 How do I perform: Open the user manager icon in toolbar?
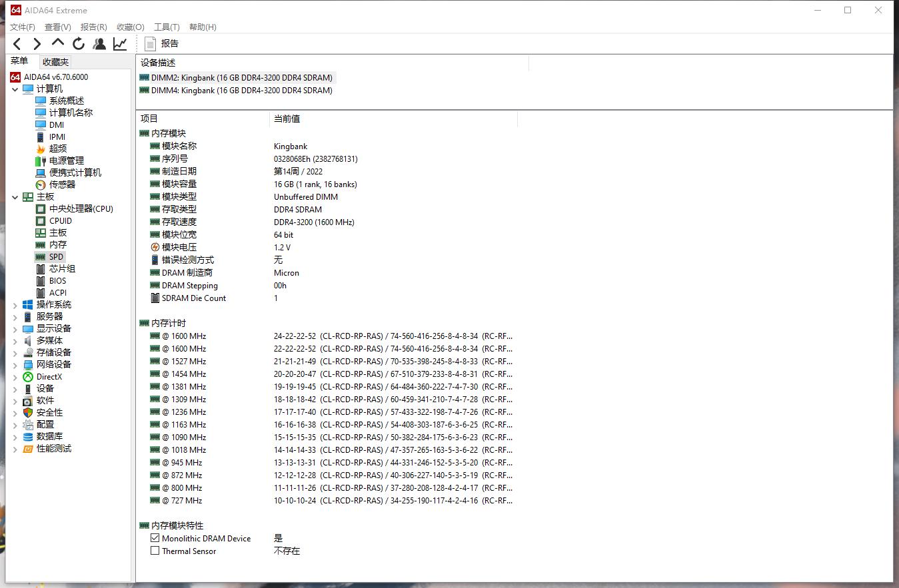pos(99,43)
